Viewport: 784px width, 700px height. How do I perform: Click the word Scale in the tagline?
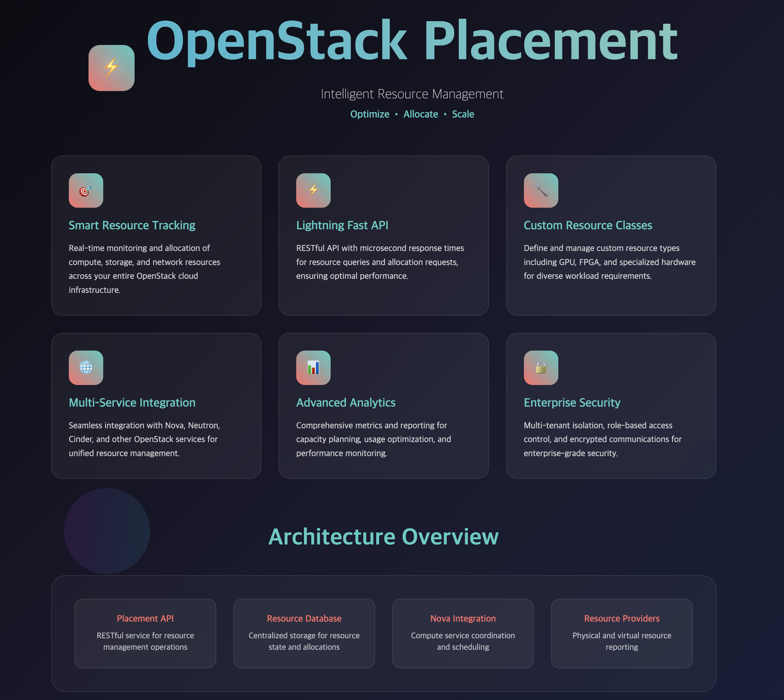463,114
